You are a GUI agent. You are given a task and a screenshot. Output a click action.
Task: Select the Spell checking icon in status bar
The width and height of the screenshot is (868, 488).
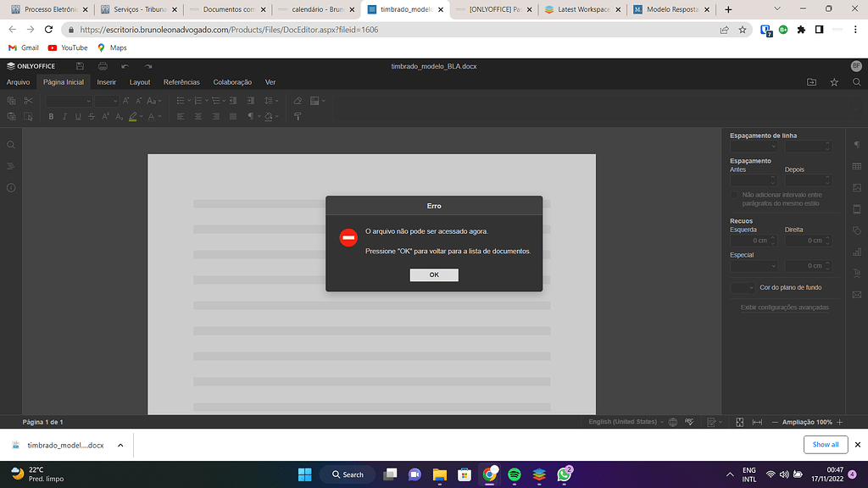click(689, 421)
